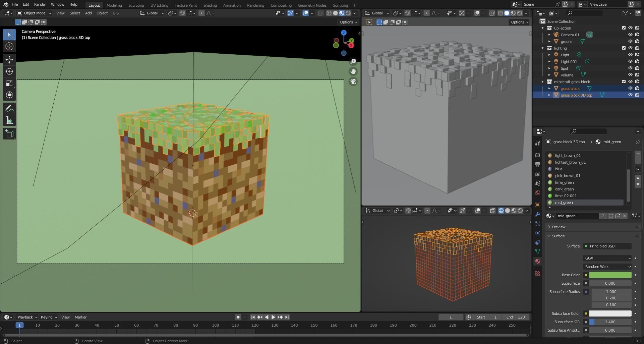
Task: Uncheck lighting collection checkbox
Action: (624, 48)
